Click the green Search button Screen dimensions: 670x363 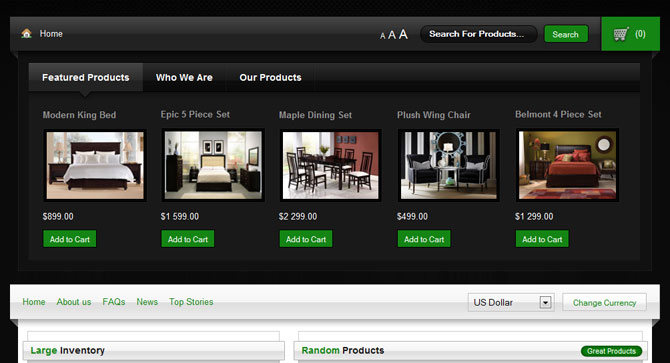point(566,34)
